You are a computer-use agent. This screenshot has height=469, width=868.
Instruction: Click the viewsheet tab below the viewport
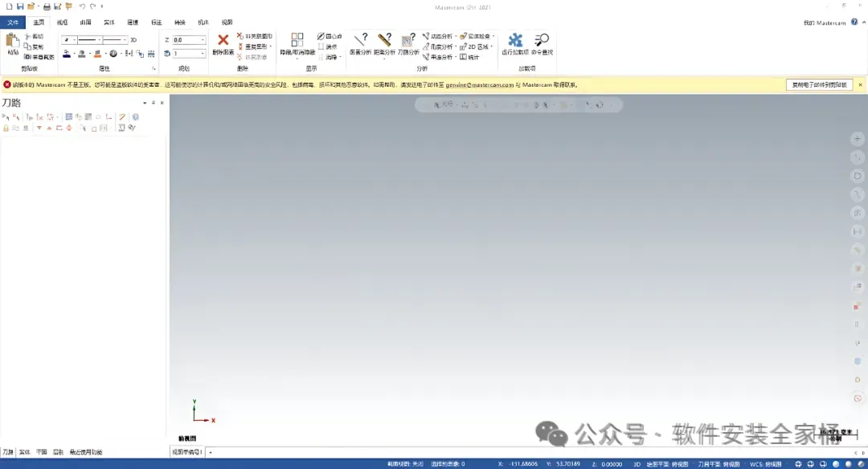pos(187,452)
